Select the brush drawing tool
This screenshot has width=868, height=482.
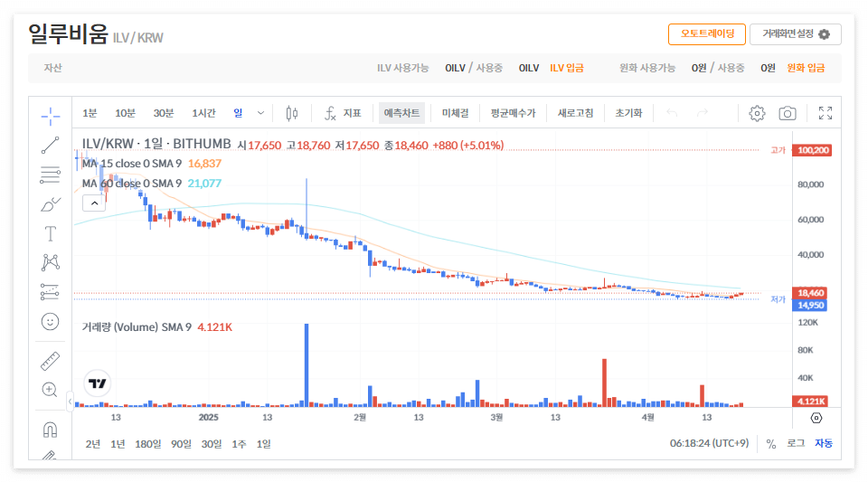click(51, 204)
